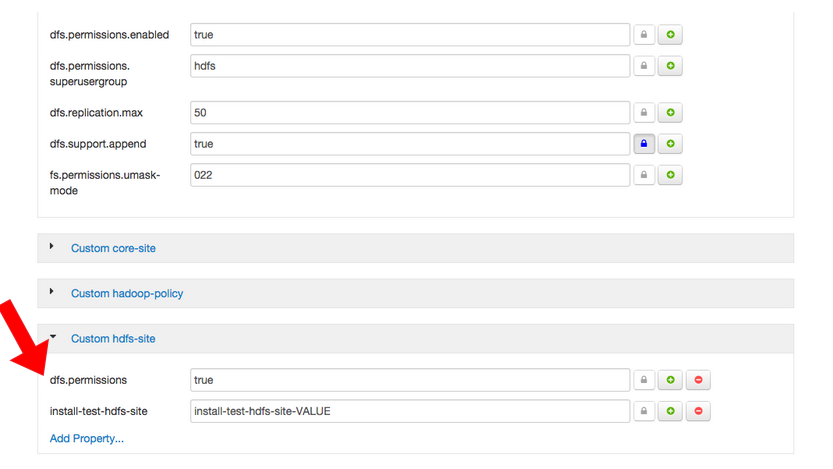Click the Custom hdfs-site heading link

[x=113, y=339]
